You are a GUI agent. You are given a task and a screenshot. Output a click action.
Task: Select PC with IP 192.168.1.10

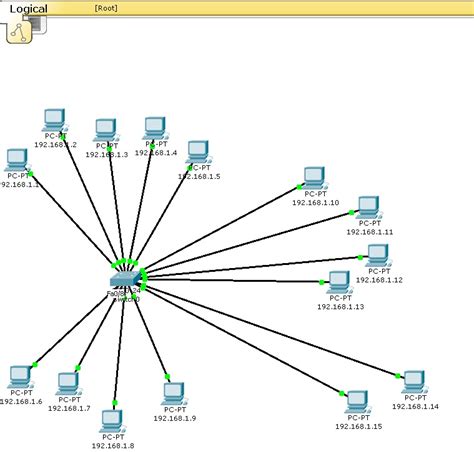point(315,178)
